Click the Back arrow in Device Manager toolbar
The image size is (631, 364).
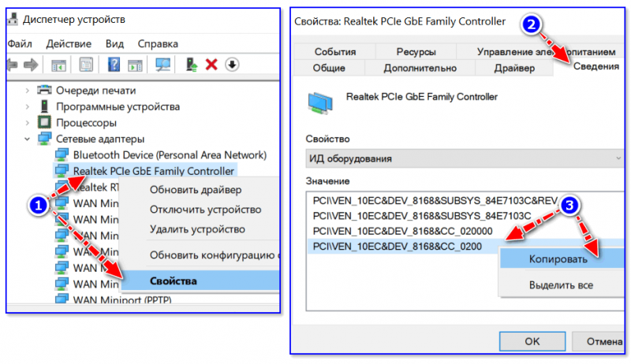point(12,65)
